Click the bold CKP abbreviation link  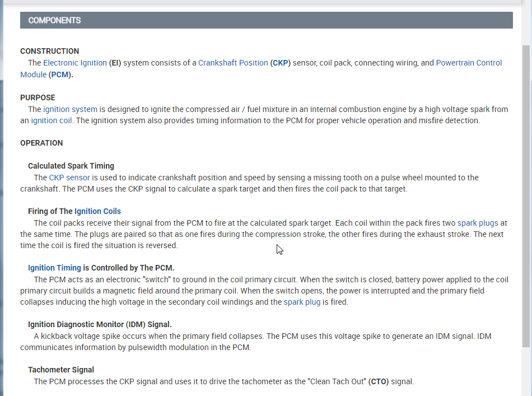tap(280, 63)
